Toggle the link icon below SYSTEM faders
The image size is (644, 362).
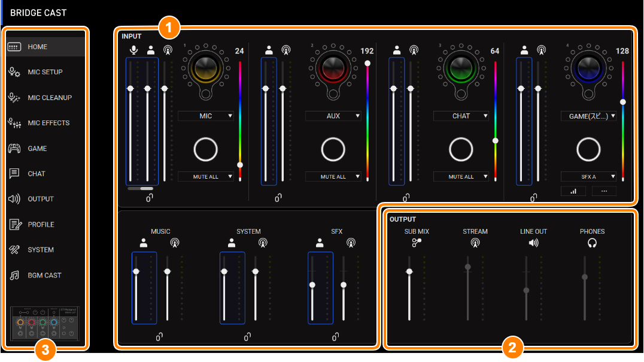247,337
